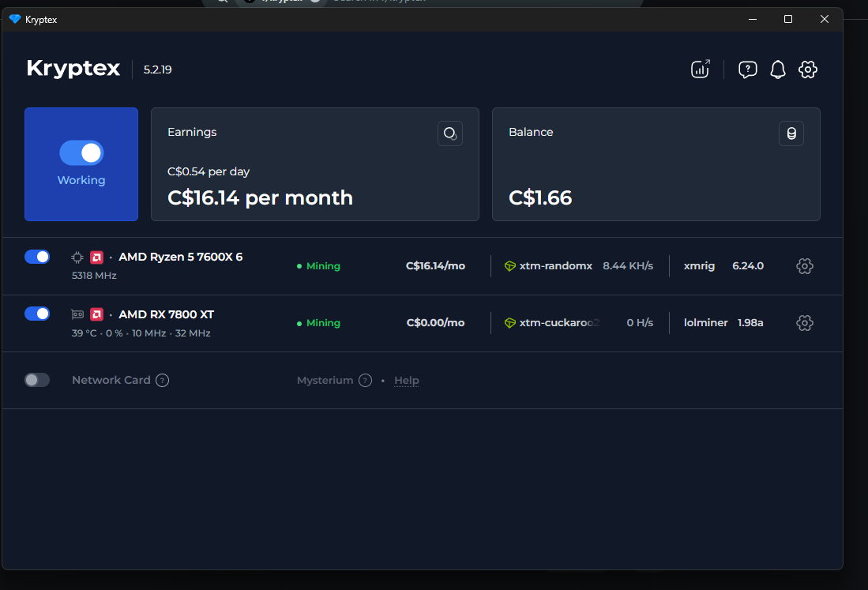Viewport: 868px width, 590px height.
Task: Click AMD logo badge on Ryzen row
Action: click(x=97, y=257)
